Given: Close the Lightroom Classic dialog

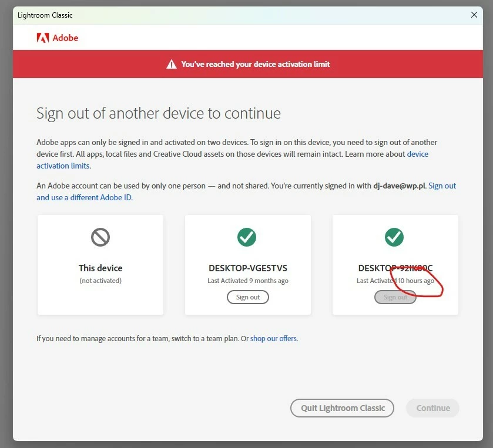Looking at the screenshot, I should point(474,15).
